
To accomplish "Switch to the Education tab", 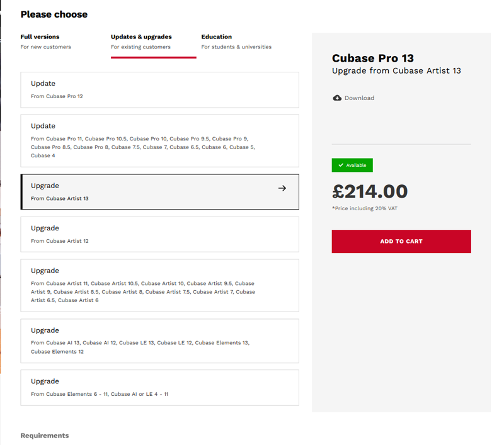I will pyautogui.click(x=236, y=42).
